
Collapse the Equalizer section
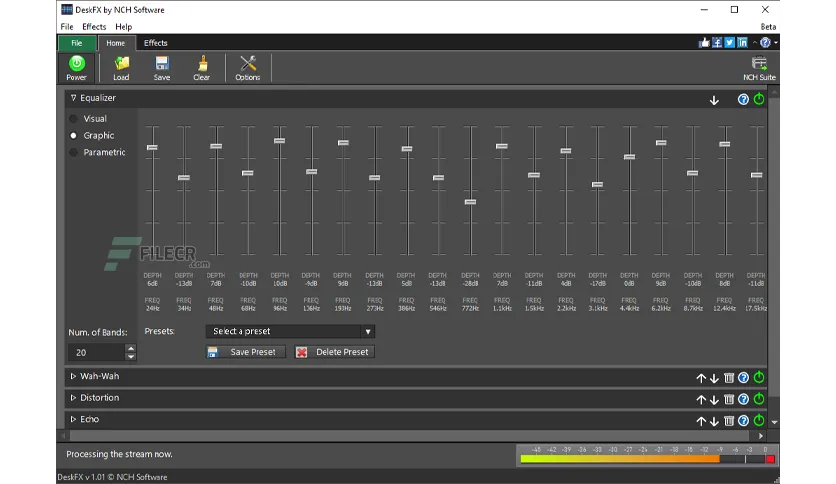73,99
